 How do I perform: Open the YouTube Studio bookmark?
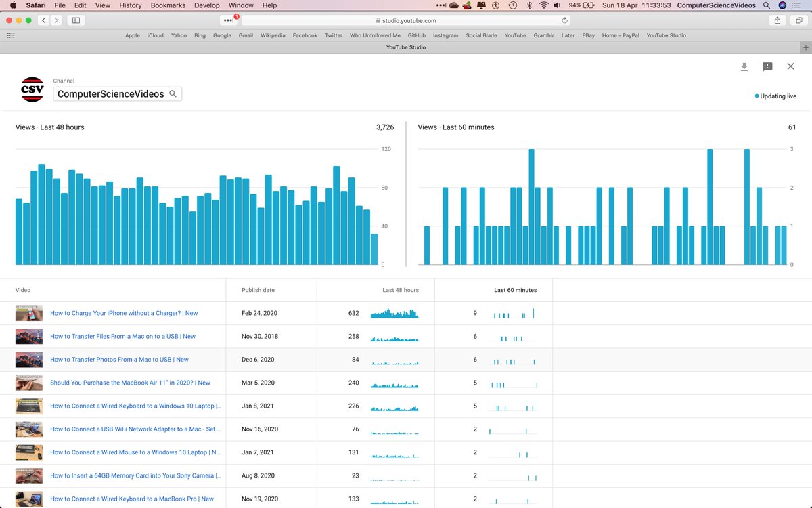click(x=666, y=35)
